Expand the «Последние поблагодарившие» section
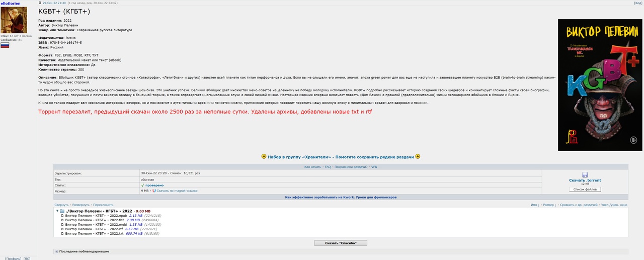644x260 pixels. 56,251
